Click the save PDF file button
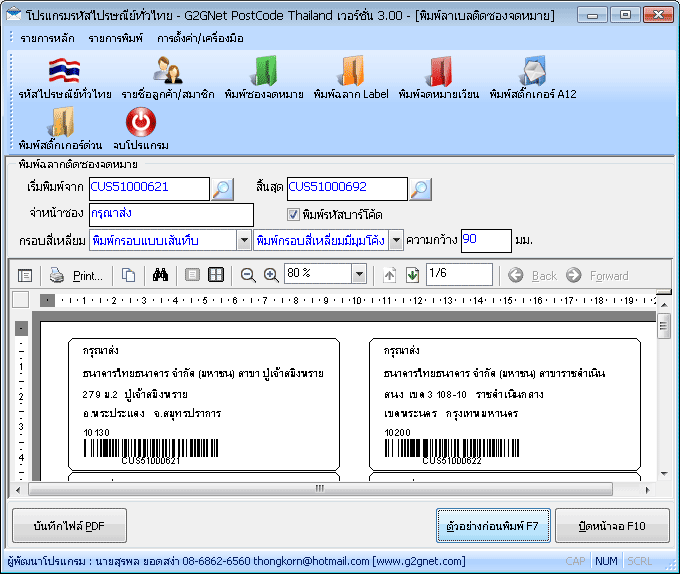Viewport: 680px width, 574px height. tap(69, 526)
